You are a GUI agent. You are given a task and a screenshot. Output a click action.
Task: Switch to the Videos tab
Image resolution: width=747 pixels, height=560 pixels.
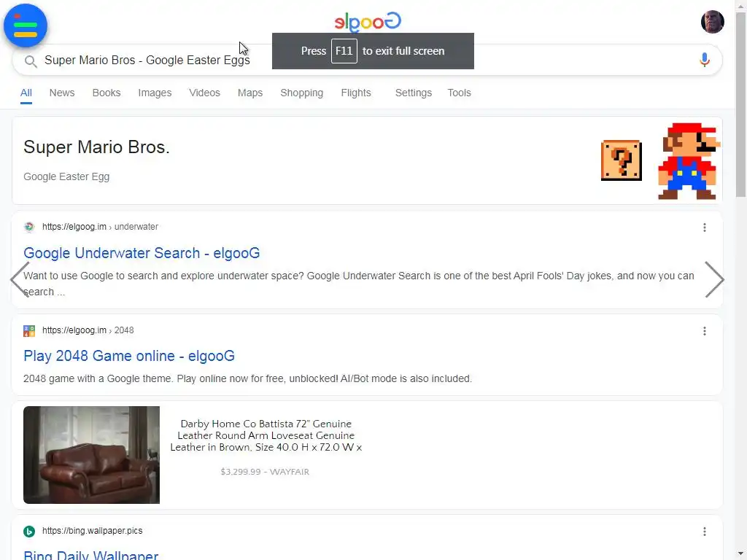click(x=204, y=93)
